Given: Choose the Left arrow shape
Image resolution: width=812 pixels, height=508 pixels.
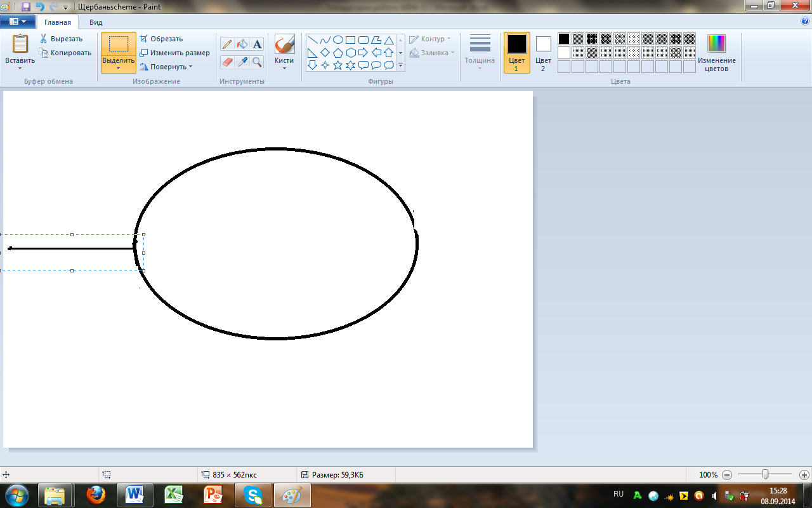Looking at the screenshot, I should point(376,53).
